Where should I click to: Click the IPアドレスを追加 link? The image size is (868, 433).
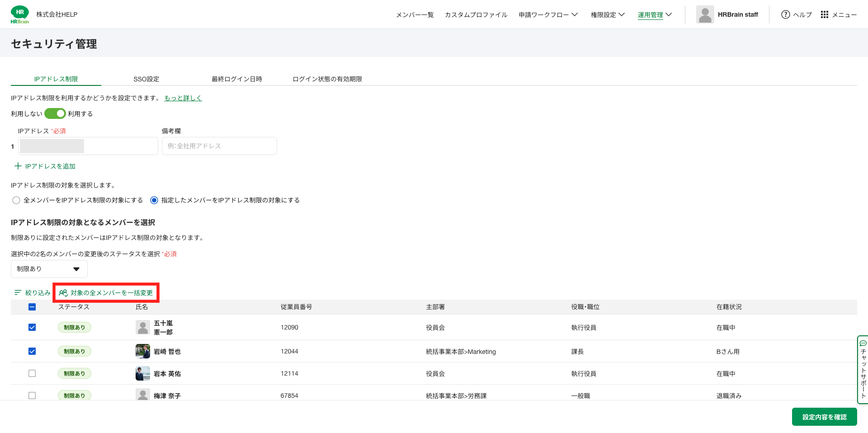coord(45,166)
